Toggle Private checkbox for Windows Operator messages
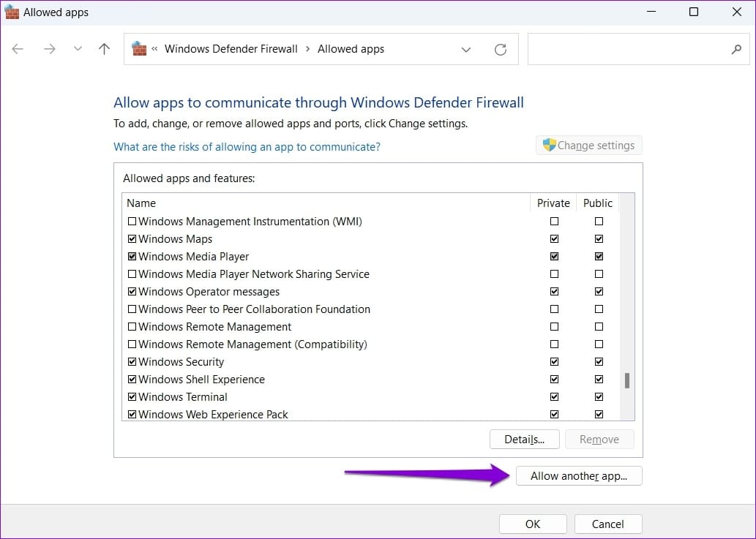 click(x=555, y=291)
